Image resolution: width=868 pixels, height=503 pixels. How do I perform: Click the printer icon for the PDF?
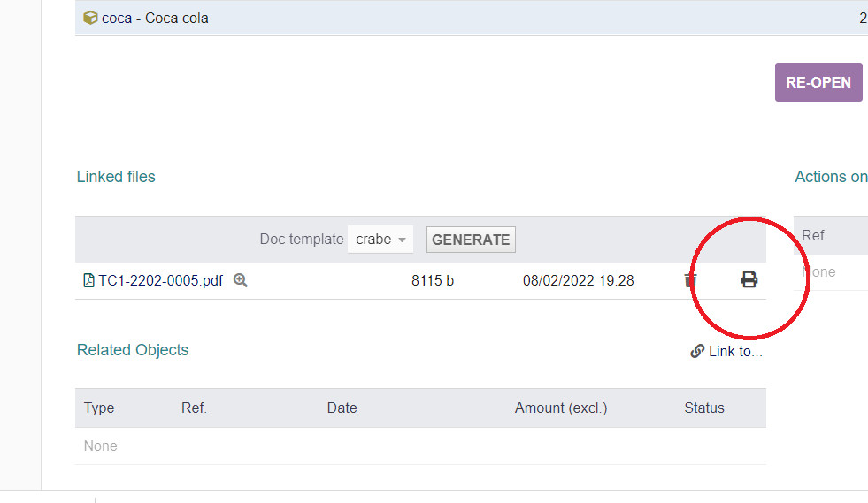(x=749, y=280)
